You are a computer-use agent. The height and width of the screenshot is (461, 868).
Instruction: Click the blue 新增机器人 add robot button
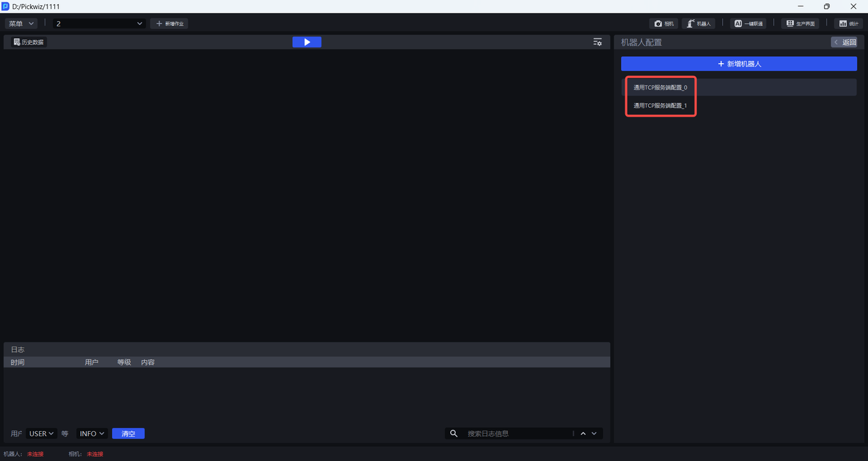(x=738, y=64)
